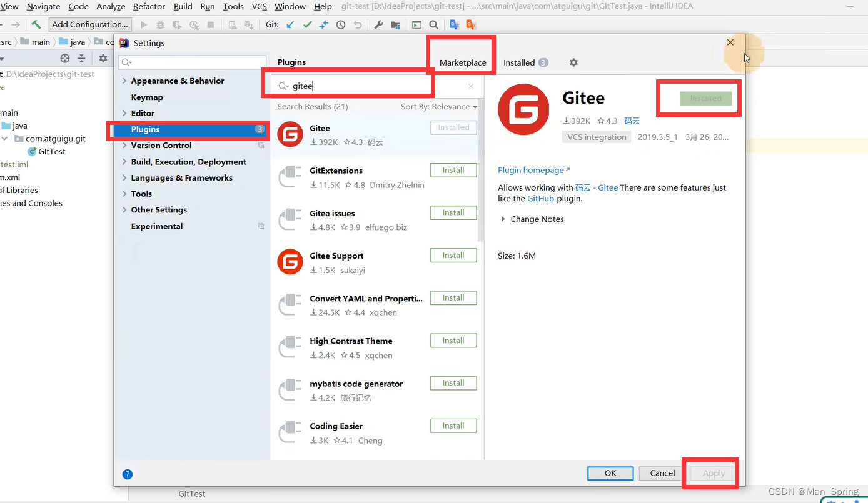Open the Refactor menu
The height and width of the screenshot is (503, 868).
pos(149,6)
